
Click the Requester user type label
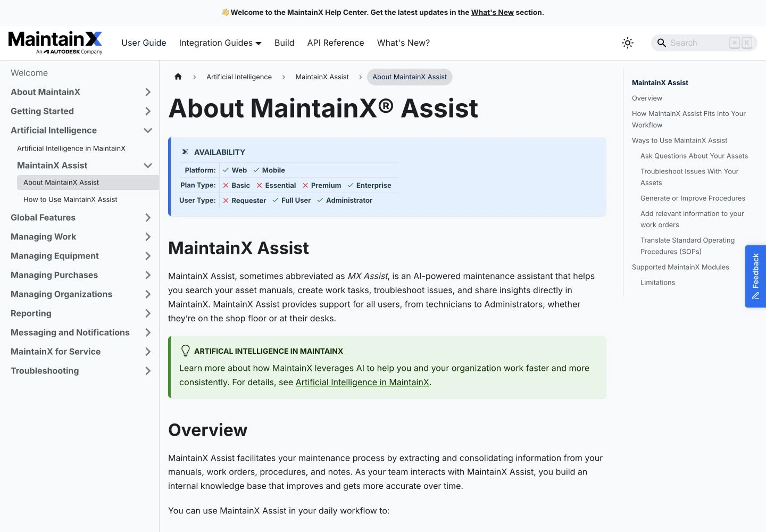pyautogui.click(x=248, y=200)
